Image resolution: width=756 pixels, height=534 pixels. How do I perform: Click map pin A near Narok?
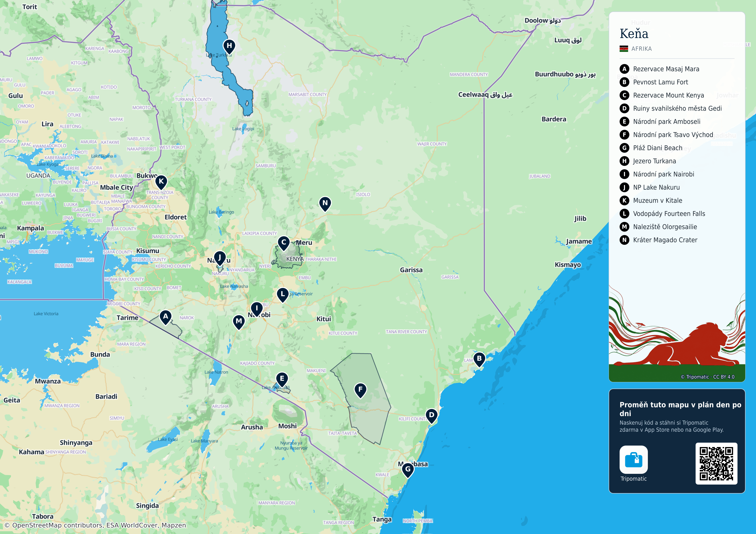[x=166, y=317]
